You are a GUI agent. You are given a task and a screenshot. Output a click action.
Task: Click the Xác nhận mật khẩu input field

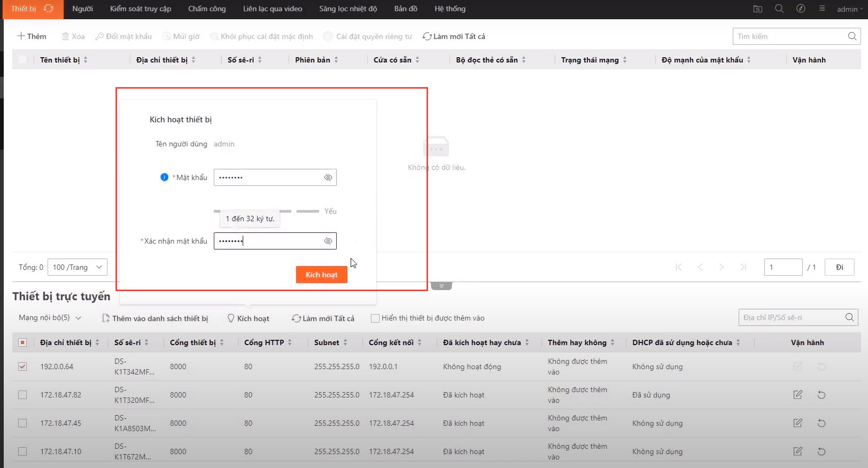click(x=267, y=241)
